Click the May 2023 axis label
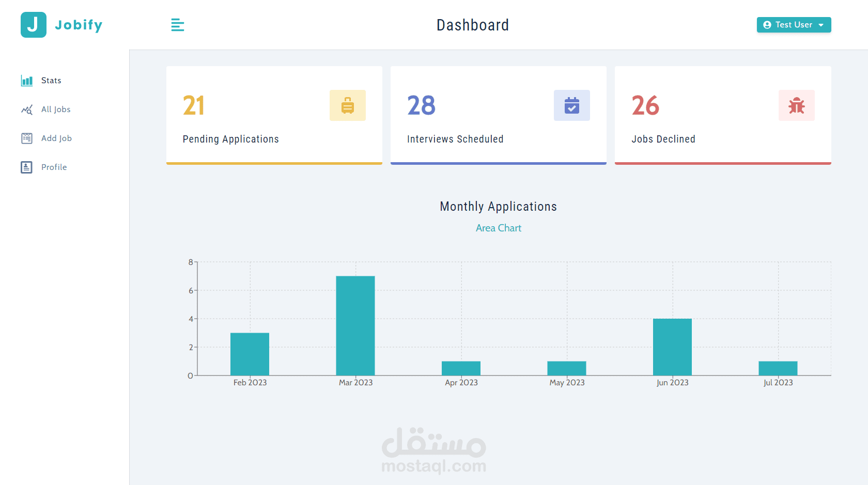The width and height of the screenshot is (868, 485). click(567, 383)
